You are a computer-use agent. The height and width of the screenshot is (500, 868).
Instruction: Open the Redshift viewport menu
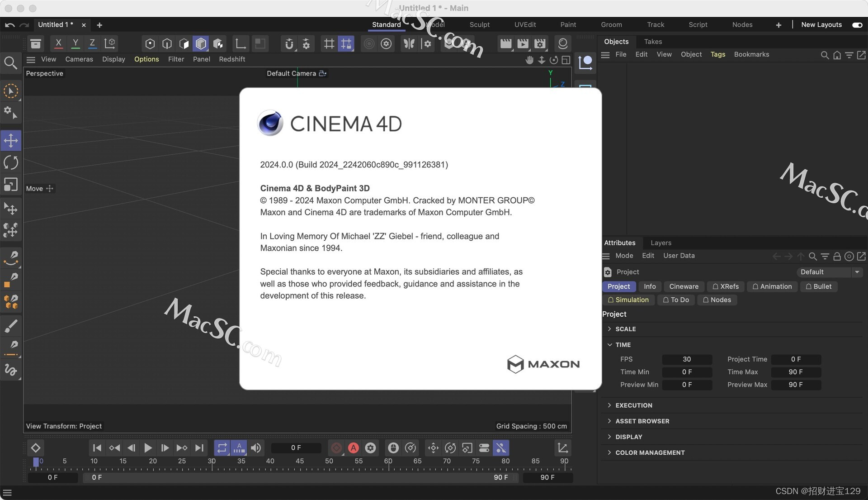(232, 59)
